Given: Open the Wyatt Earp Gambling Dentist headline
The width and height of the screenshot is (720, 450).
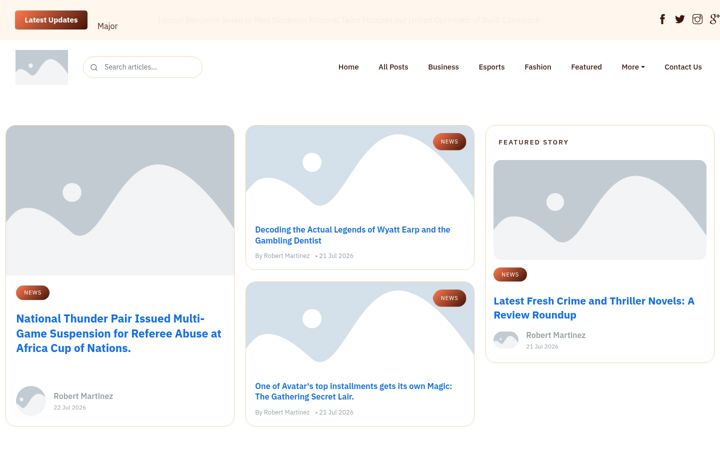Looking at the screenshot, I should click(x=352, y=235).
